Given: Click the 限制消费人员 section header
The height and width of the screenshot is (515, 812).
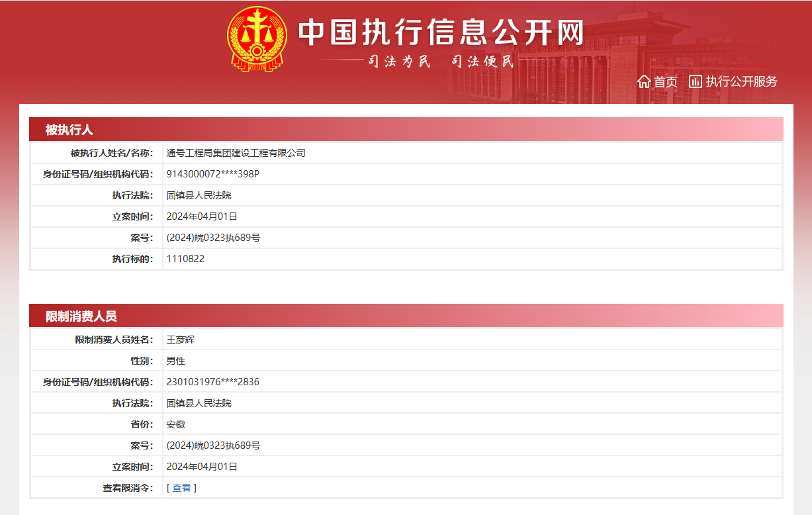Looking at the screenshot, I should point(81,316).
